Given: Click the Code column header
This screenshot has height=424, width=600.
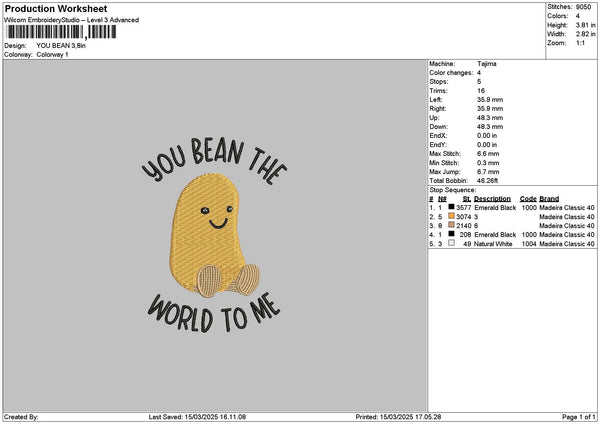Looking at the screenshot, I should pyautogui.click(x=528, y=198).
